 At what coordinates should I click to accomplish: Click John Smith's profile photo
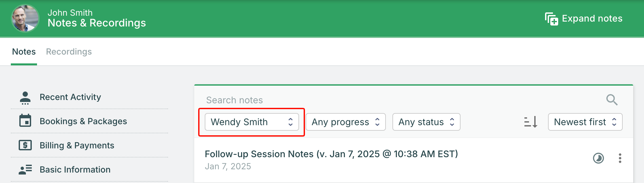[x=25, y=18]
